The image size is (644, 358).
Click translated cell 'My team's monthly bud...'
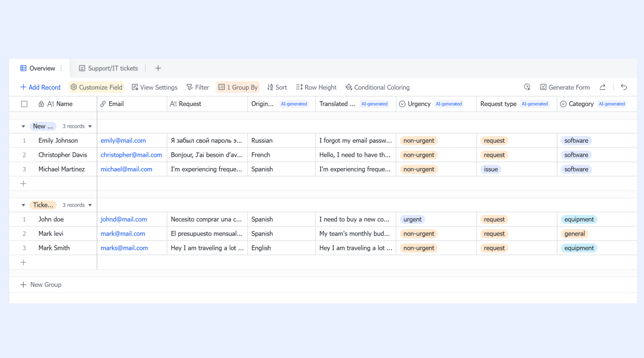356,234
